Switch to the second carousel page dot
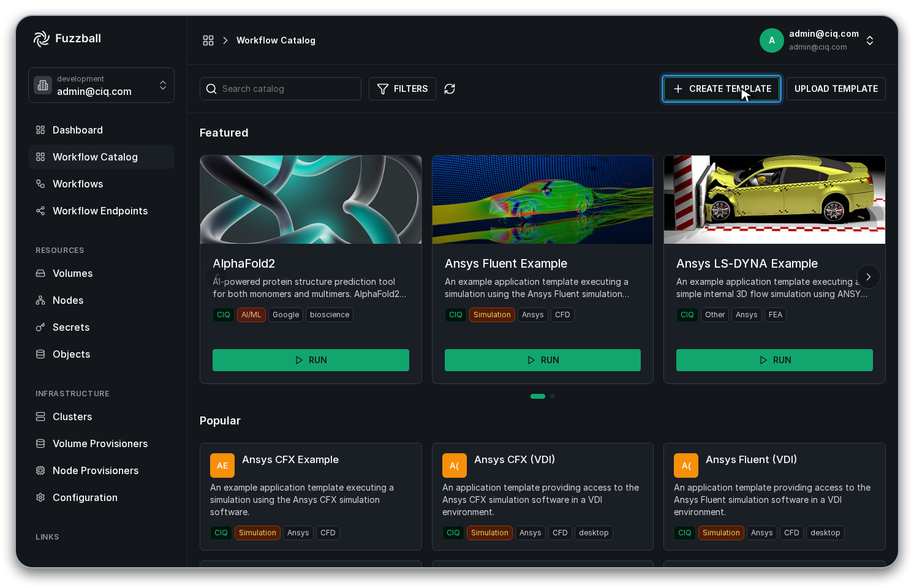This screenshot has width=914, height=588. click(x=553, y=396)
